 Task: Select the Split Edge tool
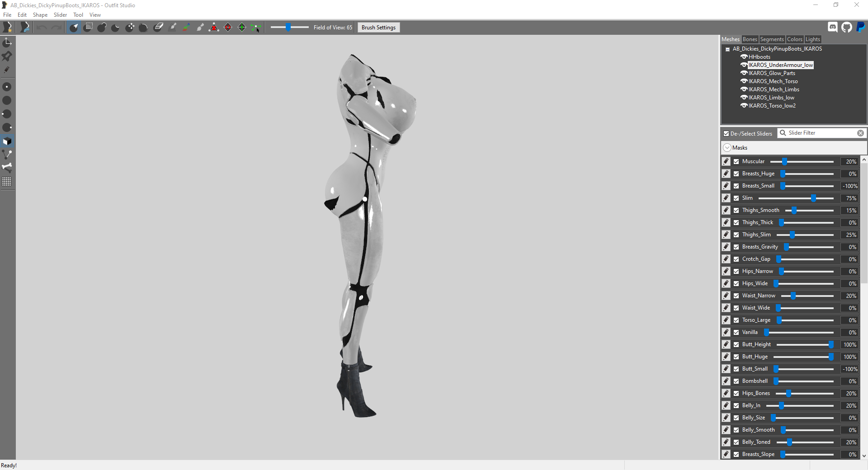click(242, 28)
